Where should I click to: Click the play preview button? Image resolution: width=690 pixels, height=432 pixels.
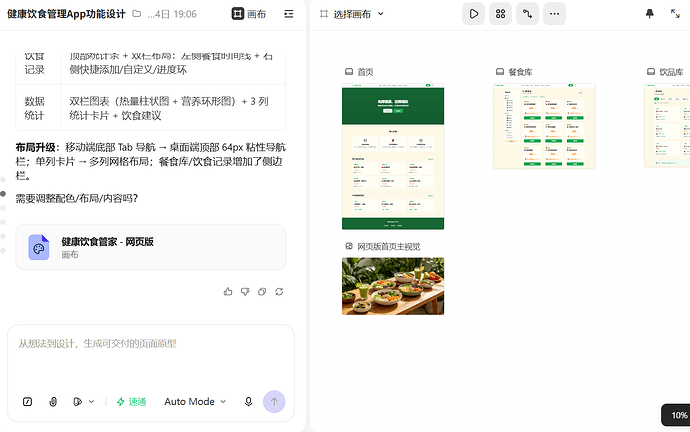tap(473, 14)
